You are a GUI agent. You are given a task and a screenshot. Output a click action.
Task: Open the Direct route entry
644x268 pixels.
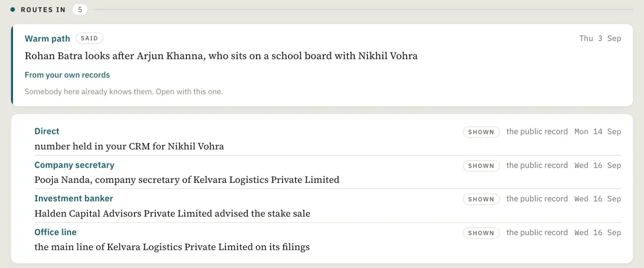(x=47, y=131)
